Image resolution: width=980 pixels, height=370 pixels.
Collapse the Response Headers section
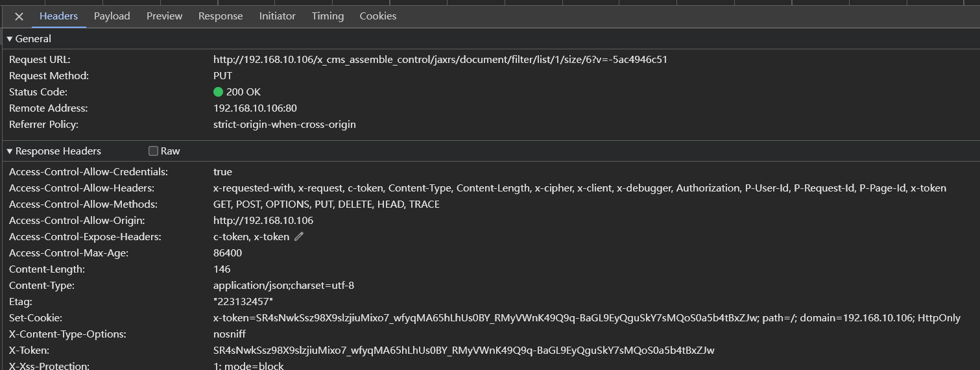pos(10,151)
